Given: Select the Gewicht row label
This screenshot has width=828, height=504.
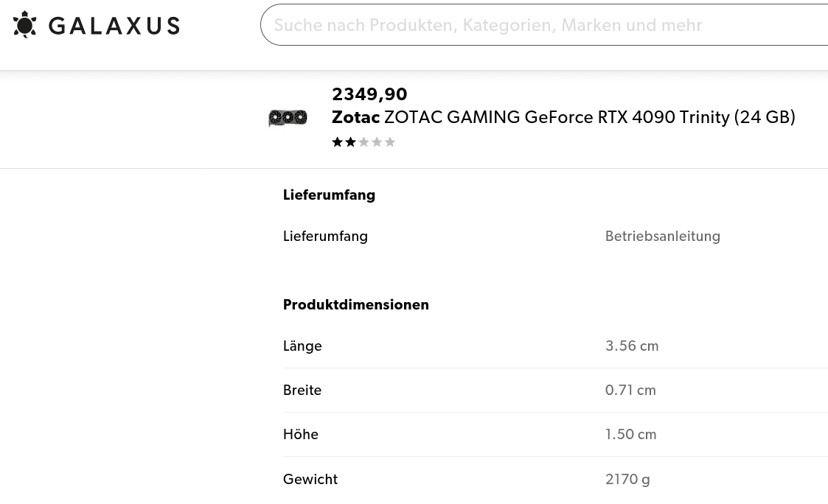Looking at the screenshot, I should click(310, 480).
